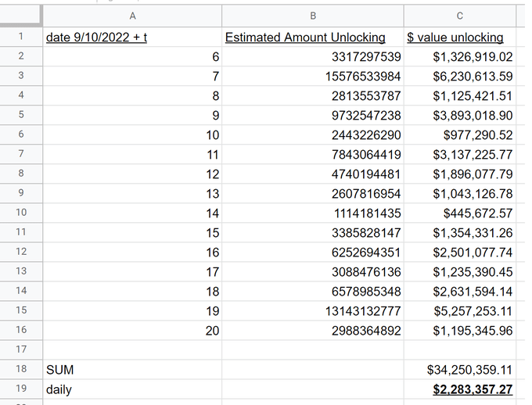532x405 pixels.
Task: Select row 1 header
Action: (20, 37)
